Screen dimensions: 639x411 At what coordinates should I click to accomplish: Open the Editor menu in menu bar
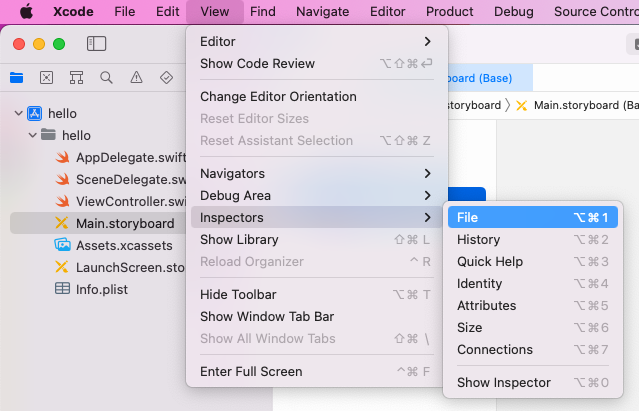[388, 11]
